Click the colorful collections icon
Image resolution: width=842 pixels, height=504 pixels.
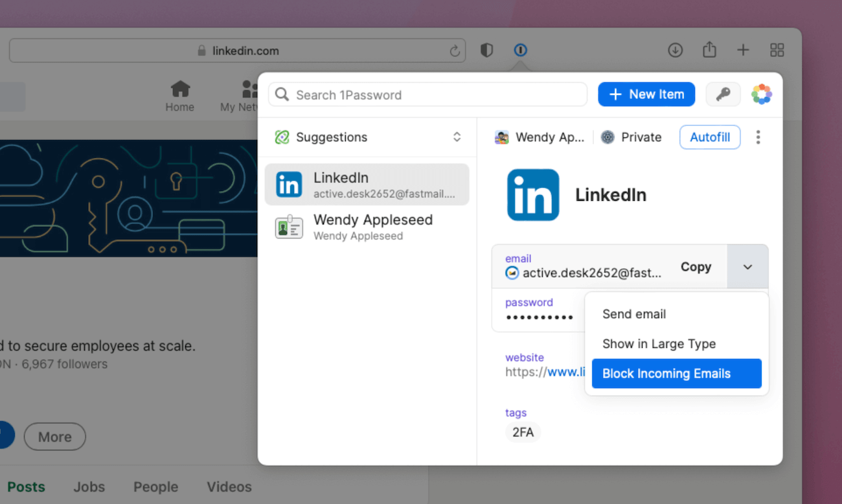point(762,94)
